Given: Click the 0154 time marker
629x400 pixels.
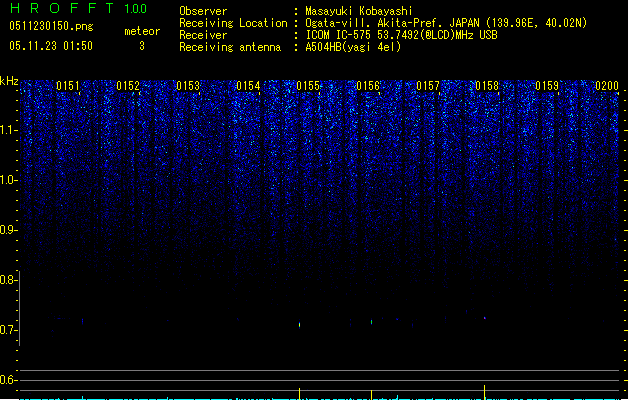Looking at the screenshot, I should coord(248,86).
